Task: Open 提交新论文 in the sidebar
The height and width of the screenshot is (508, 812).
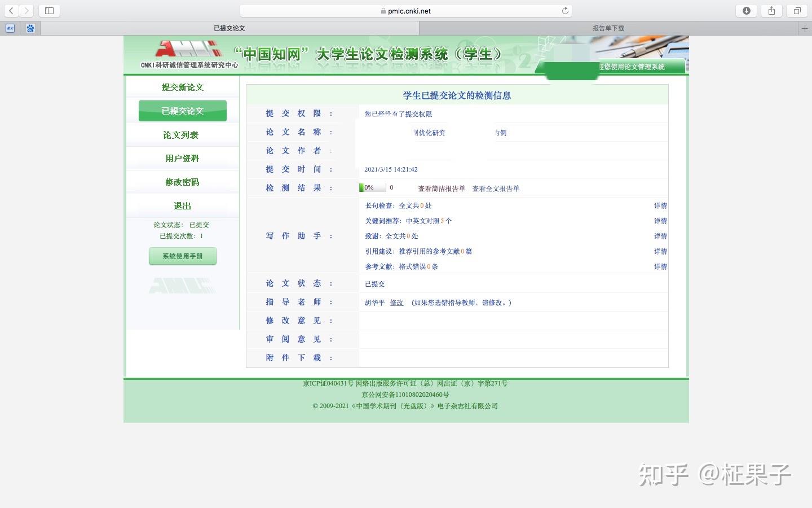Action: pyautogui.click(x=182, y=87)
